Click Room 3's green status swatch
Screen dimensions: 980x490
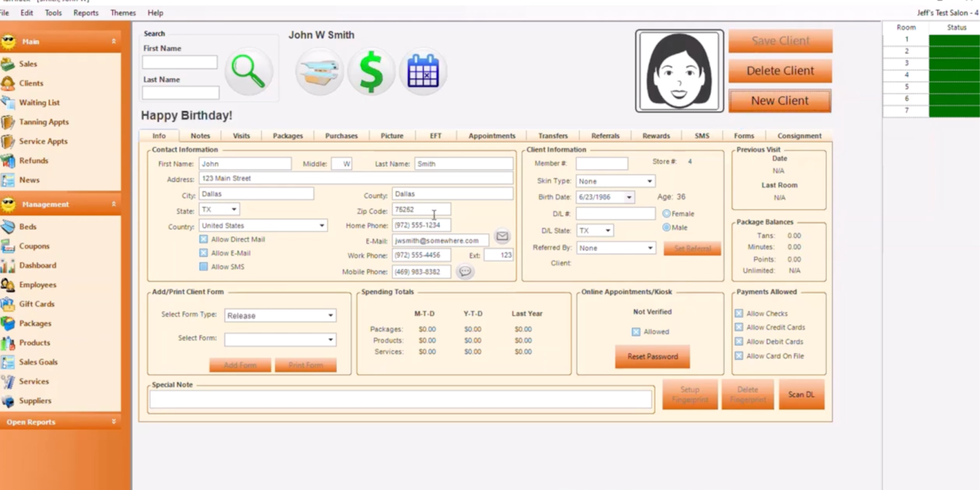(x=954, y=63)
